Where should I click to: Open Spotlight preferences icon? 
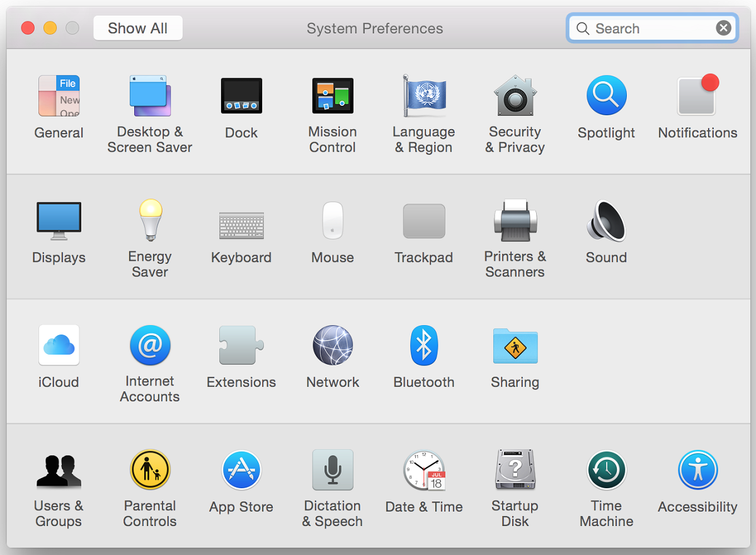point(607,96)
